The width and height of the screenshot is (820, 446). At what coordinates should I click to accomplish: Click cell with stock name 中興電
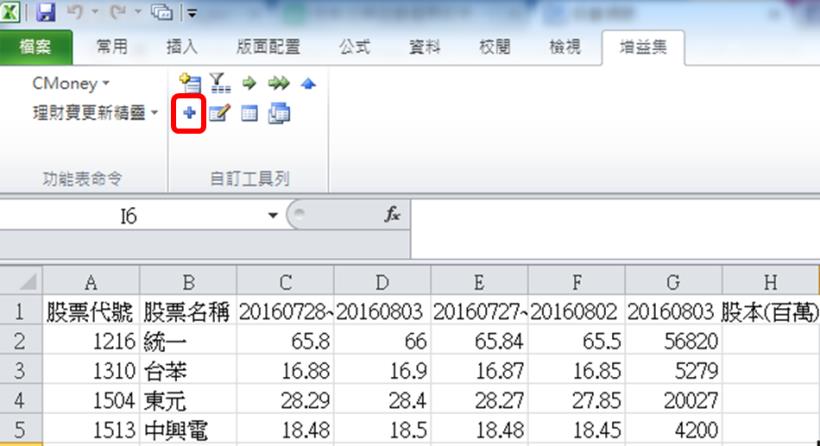(x=188, y=429)
